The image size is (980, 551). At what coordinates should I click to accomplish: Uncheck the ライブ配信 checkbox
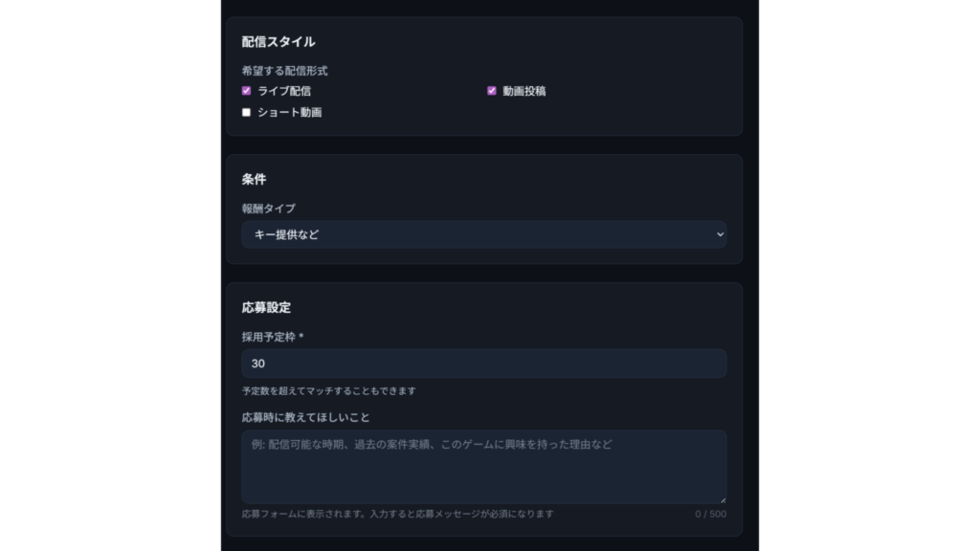pyautogui.click(x=246, y=91)
